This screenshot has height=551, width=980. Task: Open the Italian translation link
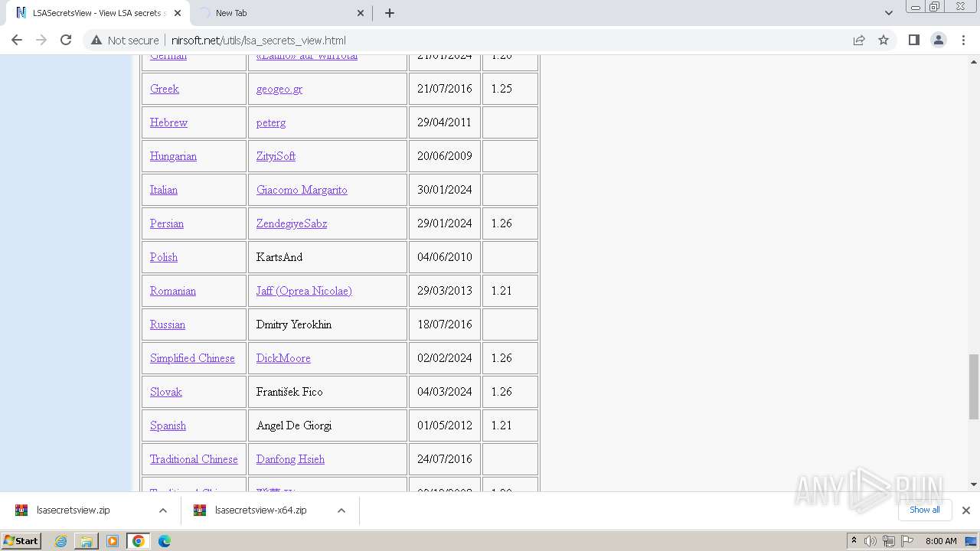(164, 190)
